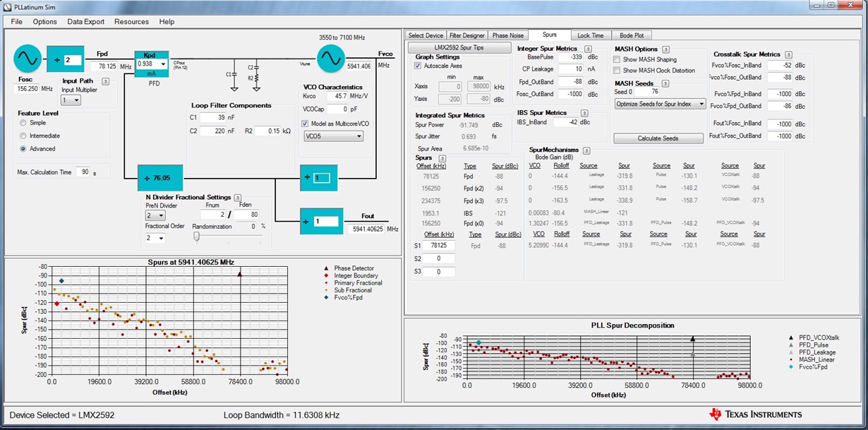This screenshot has height=430, width=868.
Task: Click the Kpd charge pump block header
Action: pos(150,54)
